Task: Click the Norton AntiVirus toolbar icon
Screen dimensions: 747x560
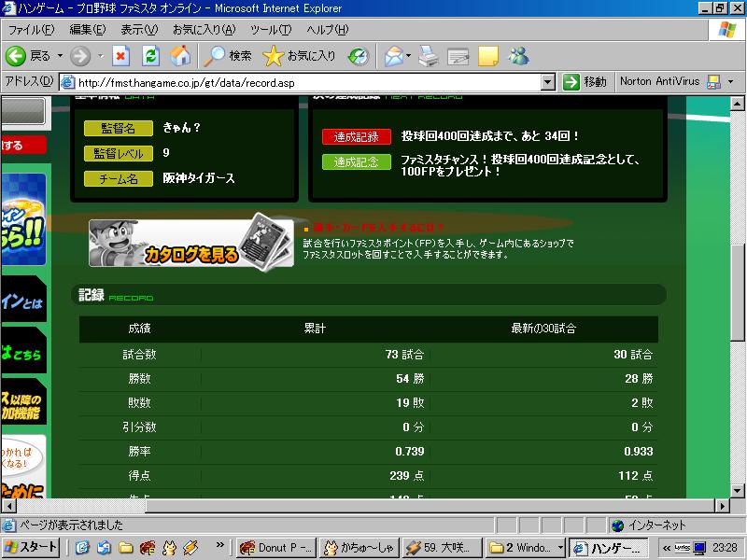Action: click(713, 82)
